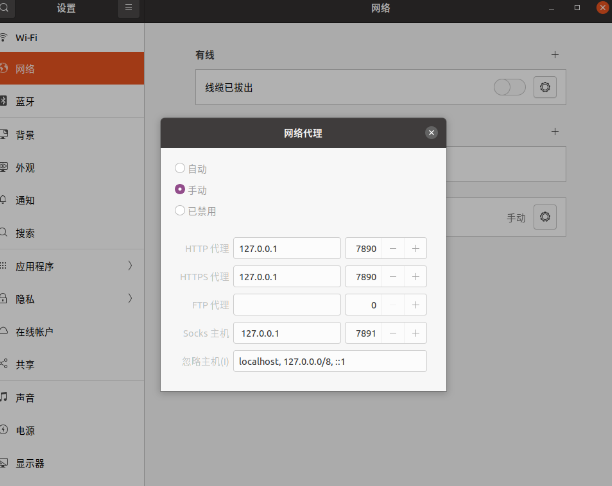Screen dimensions: 612x486
Task: Select the 自动 proxy radio option
Action: [x=180, y=169]
